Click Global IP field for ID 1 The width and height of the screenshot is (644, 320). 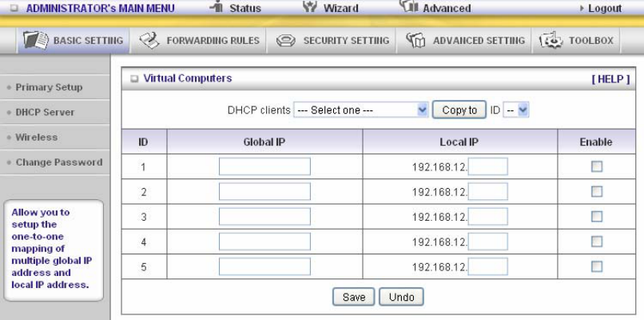[264, 166]
